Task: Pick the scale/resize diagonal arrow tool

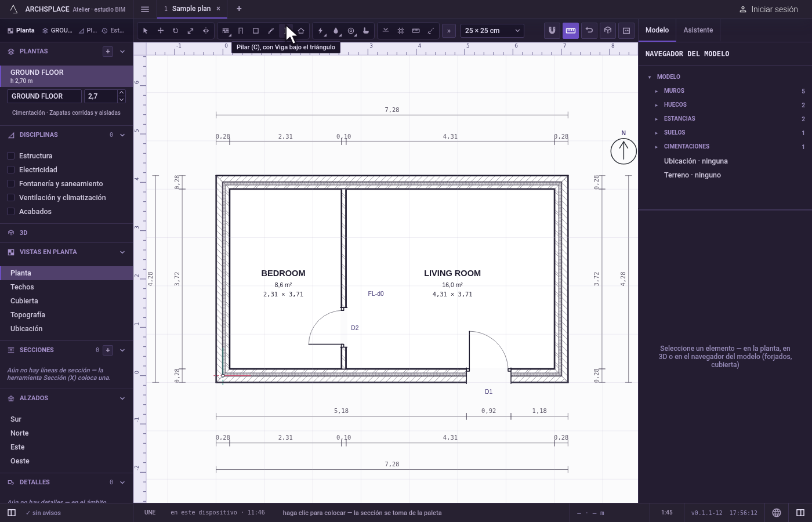Action: [x=191, y=31]
